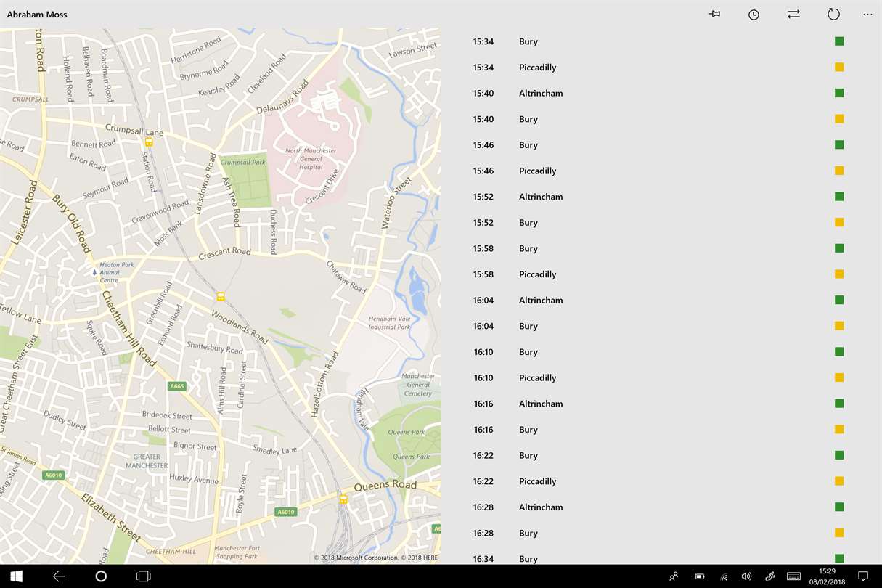Swap direction with the arrows icon

[793, 14]
